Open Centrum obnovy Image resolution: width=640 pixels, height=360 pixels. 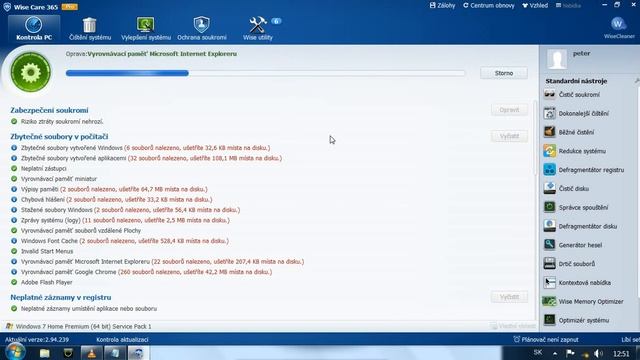[x=489, y=5]
